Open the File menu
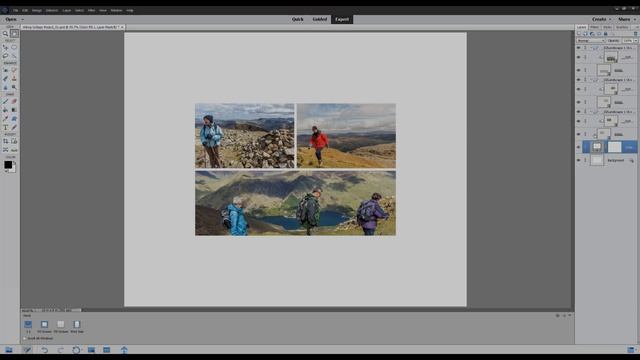The height and width of the screenshot is (360, 640). pos(16,10)
